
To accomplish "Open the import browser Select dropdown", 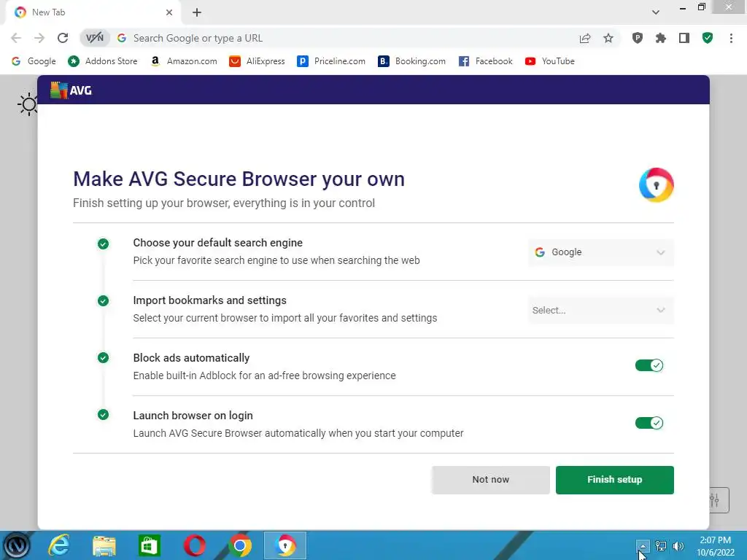I will click(601, 310).
